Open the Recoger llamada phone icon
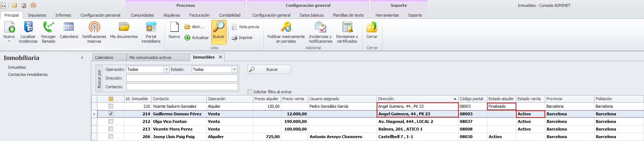 coord(48,27)
